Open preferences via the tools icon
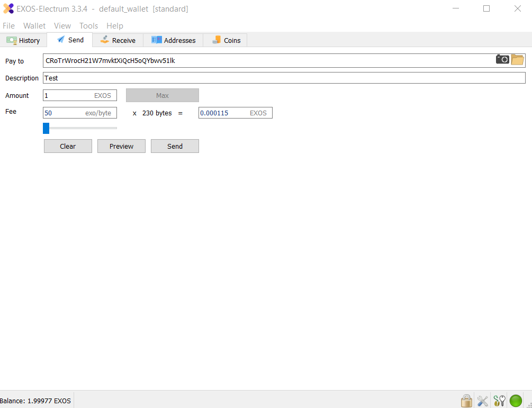The width and height of the screenshot is (532, 408). pyautogui.click(x=482, y=401)
